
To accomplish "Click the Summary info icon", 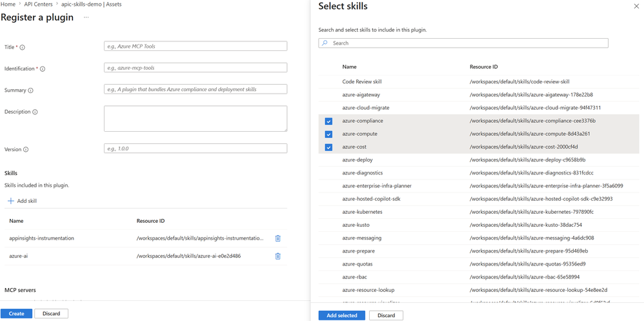I will [30, 90].
